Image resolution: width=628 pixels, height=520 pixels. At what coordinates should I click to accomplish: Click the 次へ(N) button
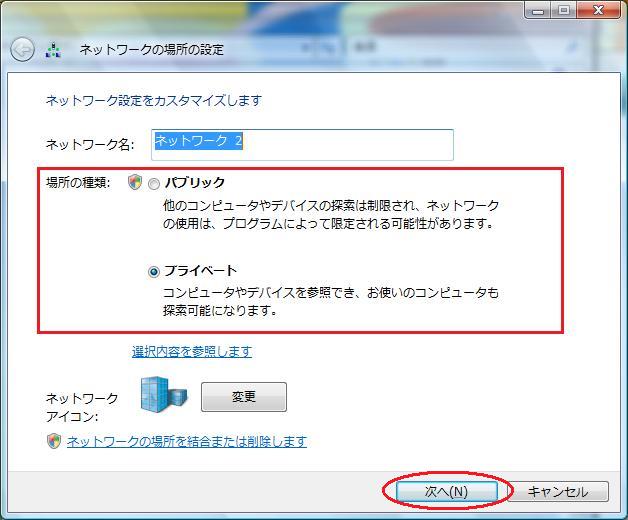(446, 492)
